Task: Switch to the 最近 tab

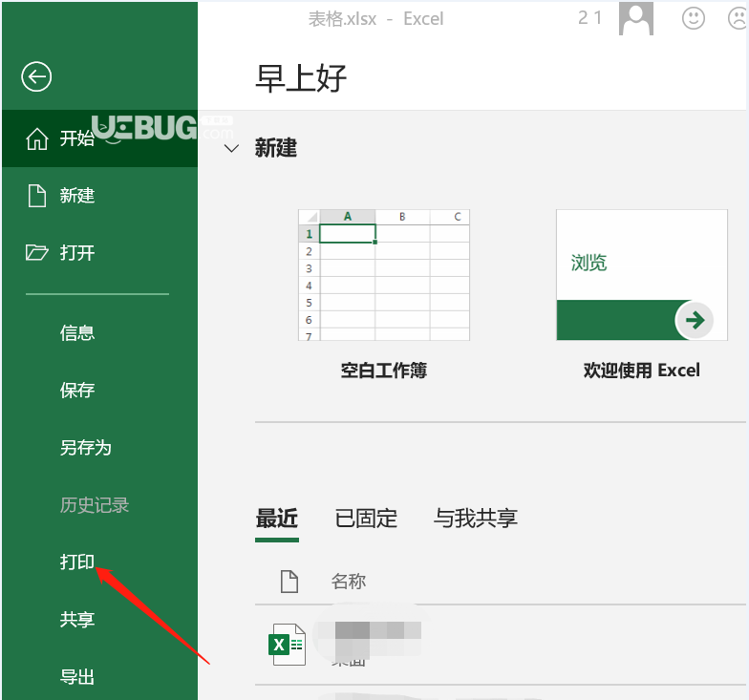Action: [x=277, y=519]
